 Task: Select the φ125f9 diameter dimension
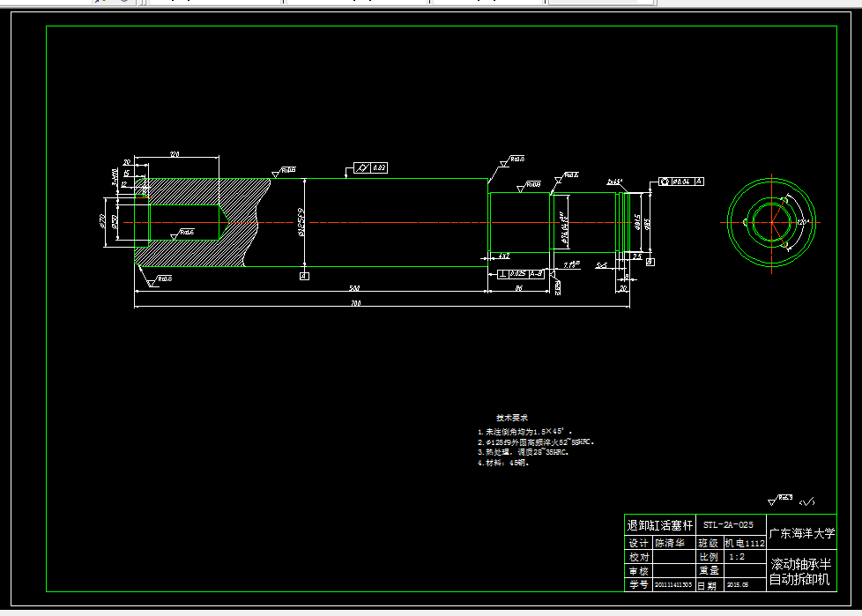point(301,222)
